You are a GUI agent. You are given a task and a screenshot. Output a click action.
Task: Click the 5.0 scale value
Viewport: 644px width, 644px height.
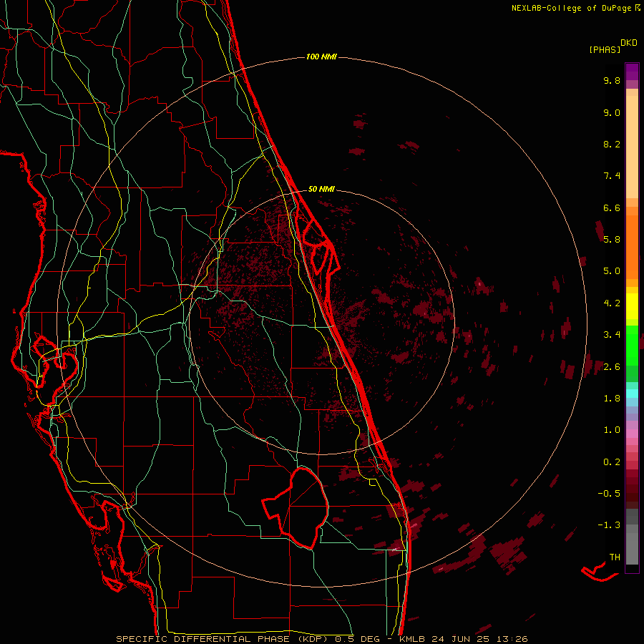pyautogui.click(x=612, y=271)
